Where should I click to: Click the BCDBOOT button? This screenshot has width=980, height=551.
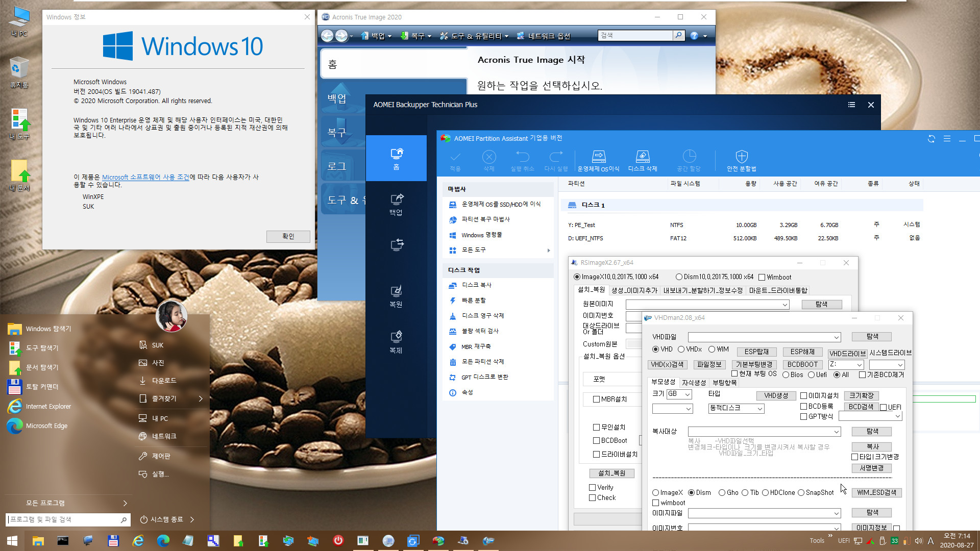click(x=802, y=364)
